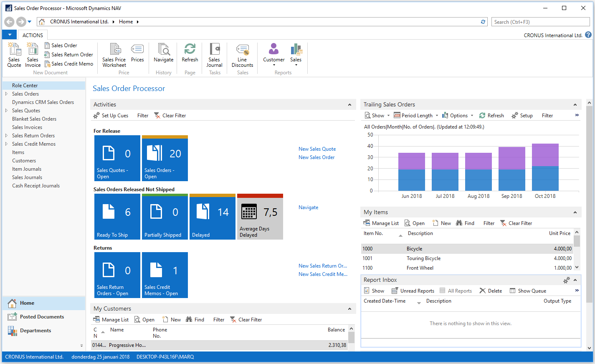Expand the Sales Credit Memos tree node
The image size is (595, 364).
click(6, 144)
